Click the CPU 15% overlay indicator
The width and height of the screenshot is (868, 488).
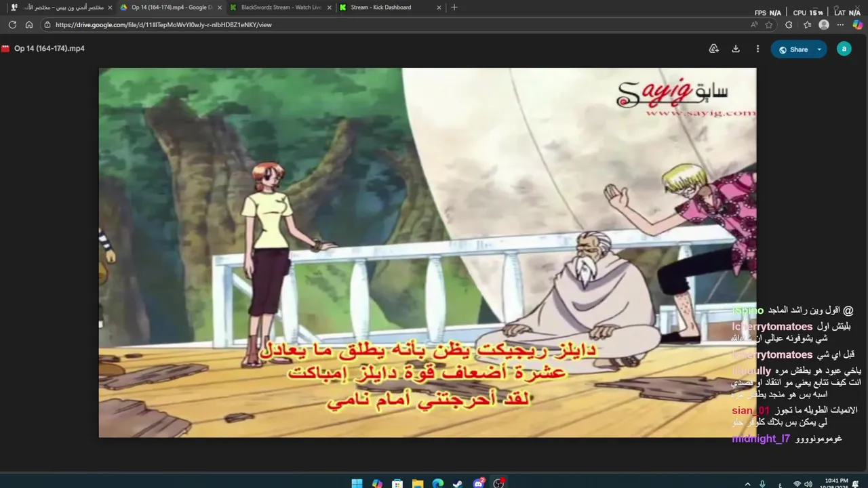click(808, 13)
